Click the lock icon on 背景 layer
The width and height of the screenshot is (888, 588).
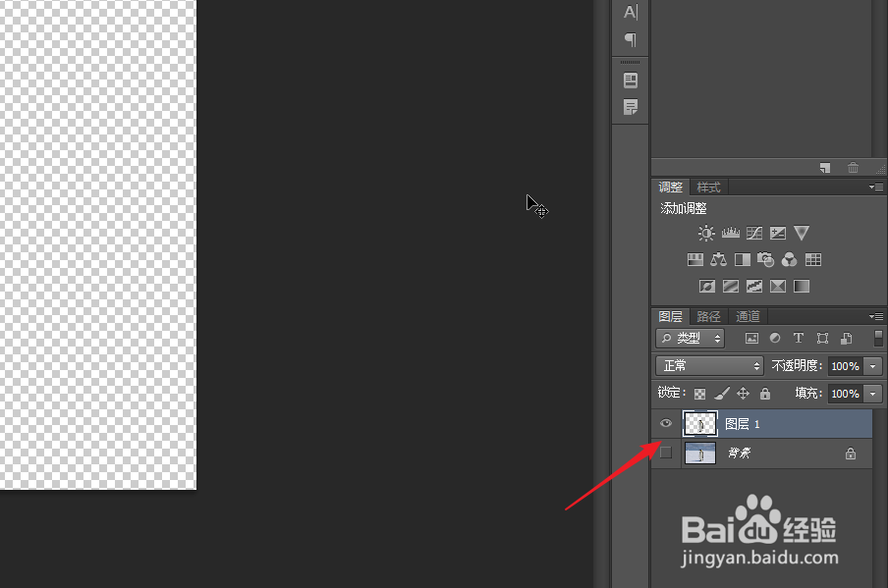(851, 454)
